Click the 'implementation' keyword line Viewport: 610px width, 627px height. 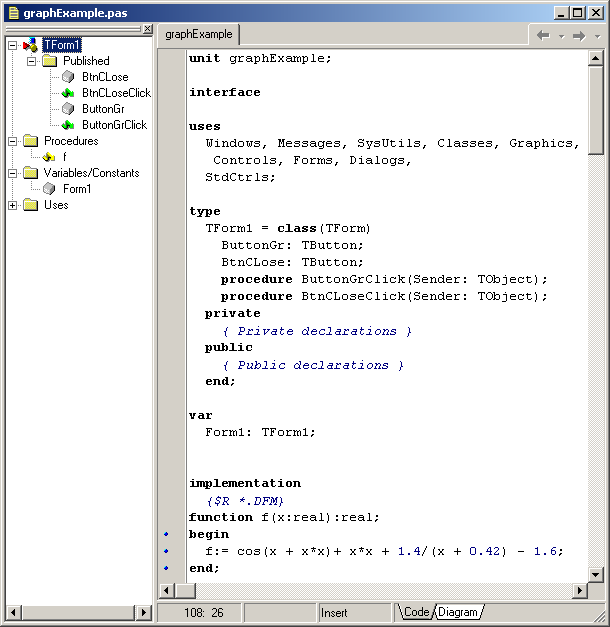(245, 483)
